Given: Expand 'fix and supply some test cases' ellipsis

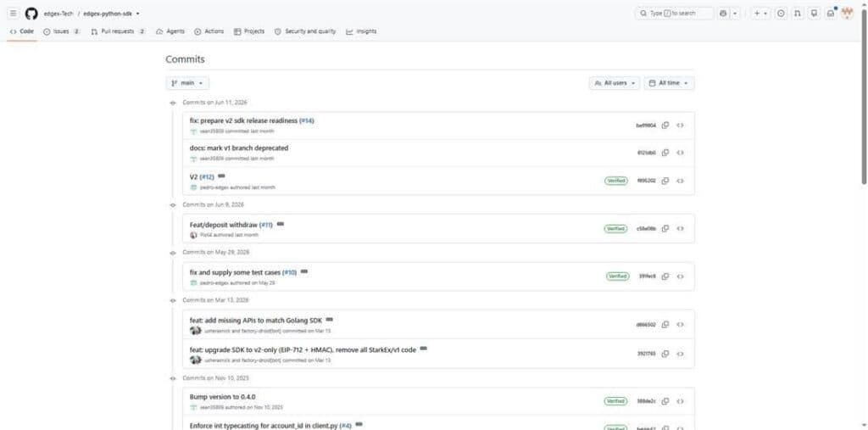Looking at the screenshot, I should pos(304,272).
